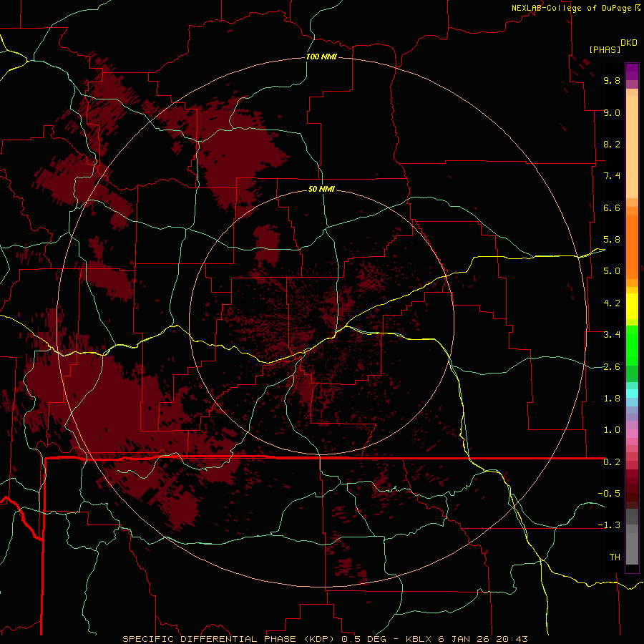Click the yellow segment of the color bar
644x644 pixels.
click(x=632, y=306)
